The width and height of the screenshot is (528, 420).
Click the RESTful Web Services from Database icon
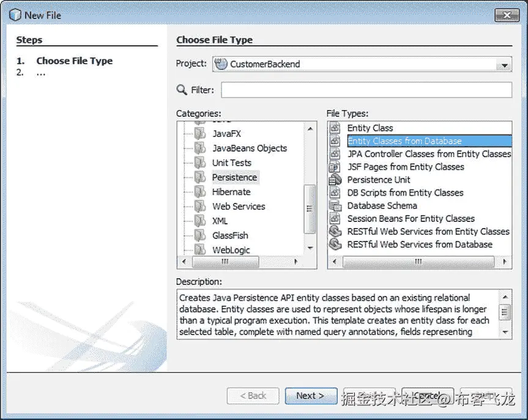pyautogui.click(x=335, y=244)
